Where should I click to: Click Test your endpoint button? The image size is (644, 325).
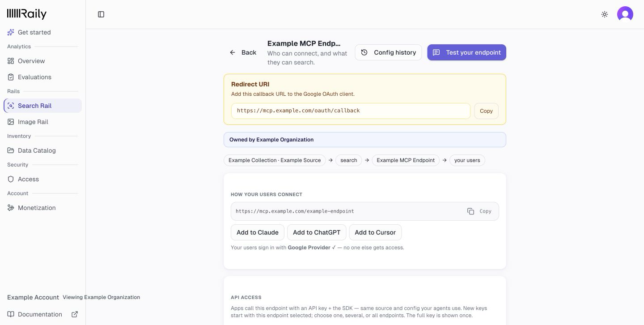tap(466, 52)
